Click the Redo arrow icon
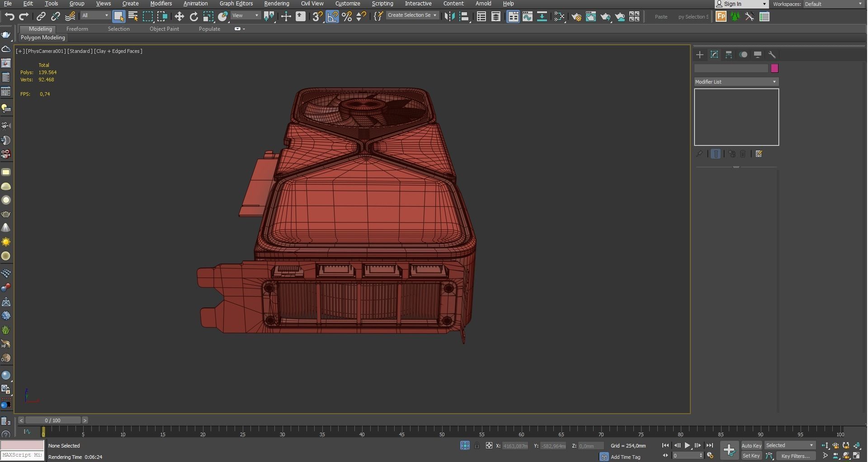Image resolution: width=868 pixels, height=462 pixels. [24, 17]
